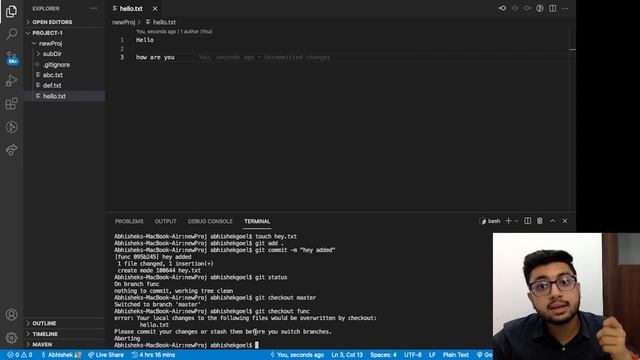640x360 pixels.
Task: Open the Accounts icon in activity bar
Action: pyautogui.click(x=11, y=314)
